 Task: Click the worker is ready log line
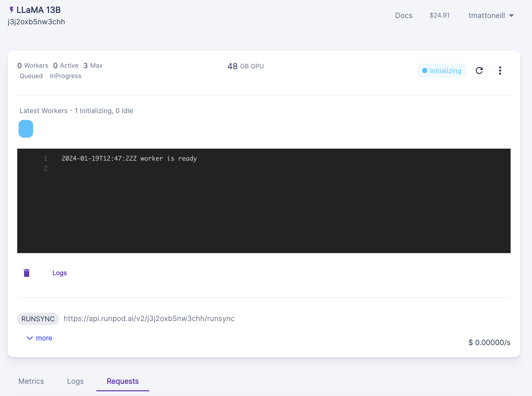pos(129,159)
